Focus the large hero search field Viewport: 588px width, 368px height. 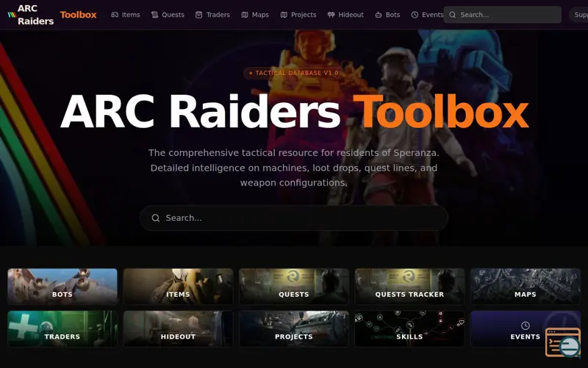[294, 218]
